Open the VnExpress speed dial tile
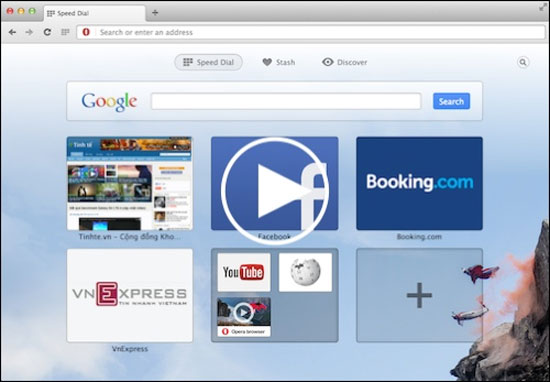 [x=129, y=295]
